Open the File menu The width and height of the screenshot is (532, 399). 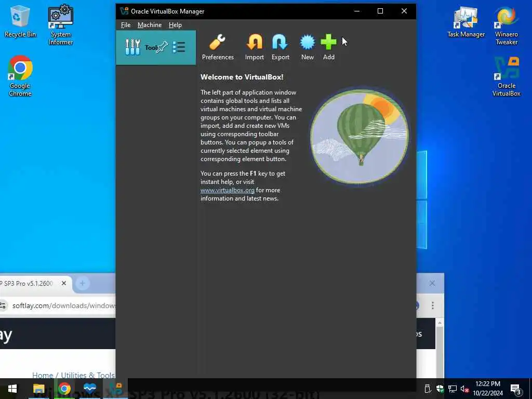tap(126, 25)
